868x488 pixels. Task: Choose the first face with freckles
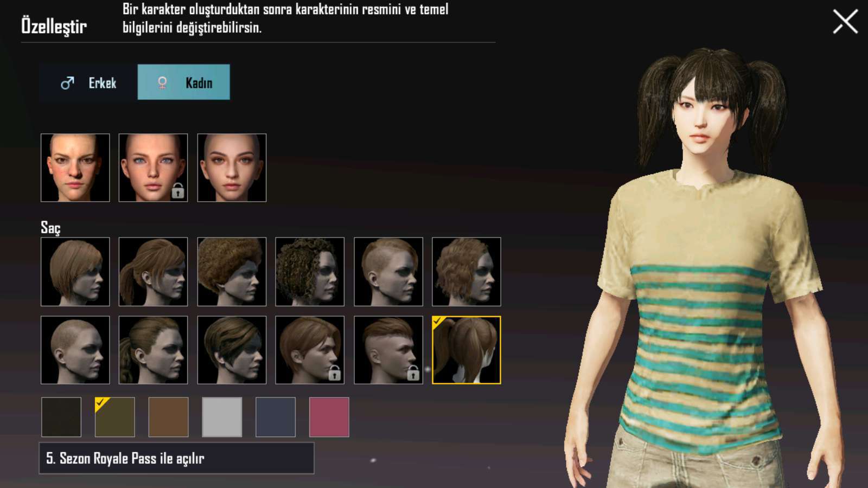(75, 168)
